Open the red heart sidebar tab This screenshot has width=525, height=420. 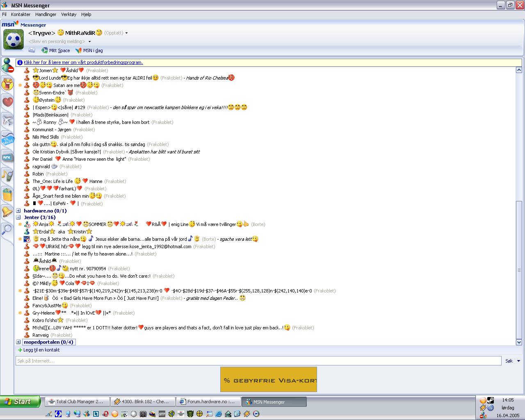click(7, 102)
